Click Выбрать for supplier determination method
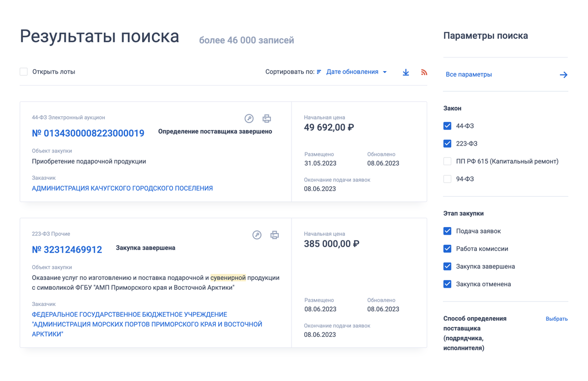The height and width of the screenshot is (381, 588). [556, 318]
